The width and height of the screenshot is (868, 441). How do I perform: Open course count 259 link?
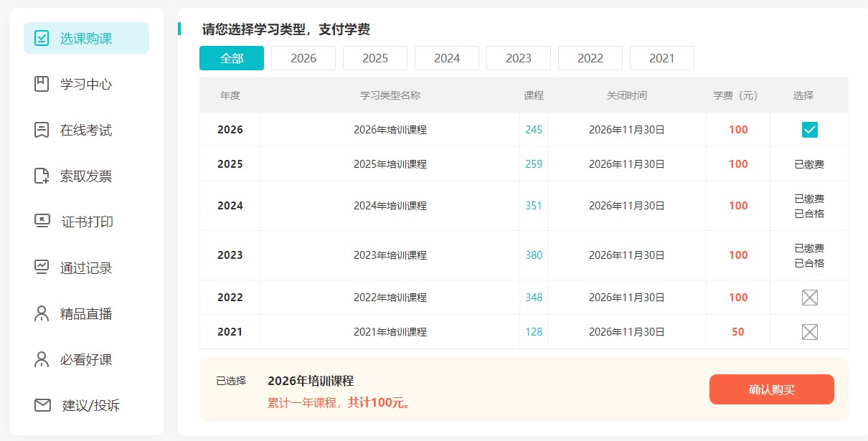point(534,164)
